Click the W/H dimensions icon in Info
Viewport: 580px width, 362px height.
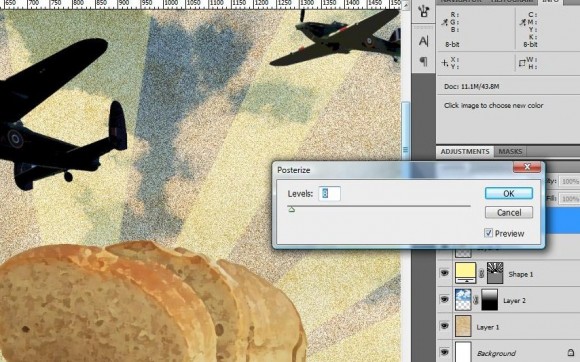522,63
